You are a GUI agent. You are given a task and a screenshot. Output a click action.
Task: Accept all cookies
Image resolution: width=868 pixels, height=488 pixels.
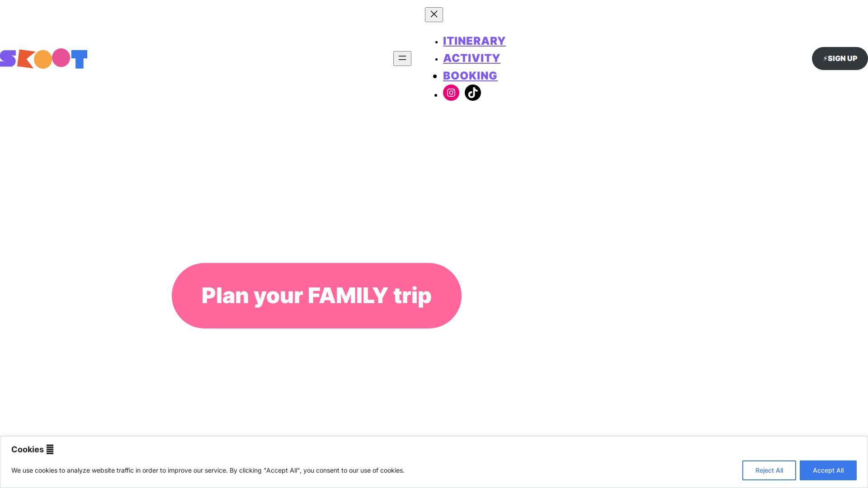828,470
